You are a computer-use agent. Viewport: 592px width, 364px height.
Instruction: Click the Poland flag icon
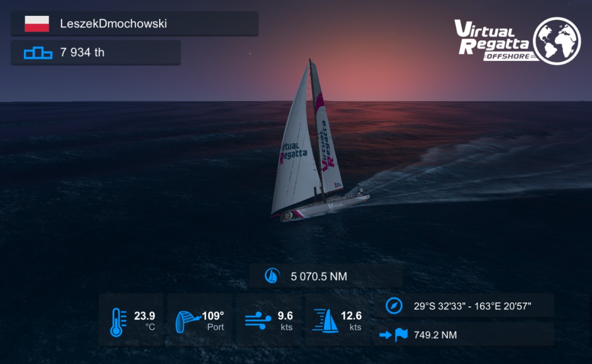coord(37,23)
